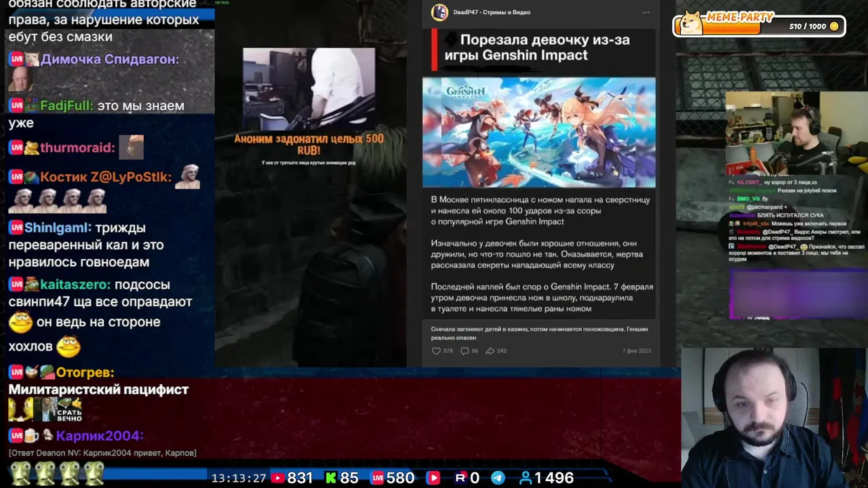
Task: Click the headline 'Порезала девочку из-за игры Genshin Impact'
Action: click(537, 47)
